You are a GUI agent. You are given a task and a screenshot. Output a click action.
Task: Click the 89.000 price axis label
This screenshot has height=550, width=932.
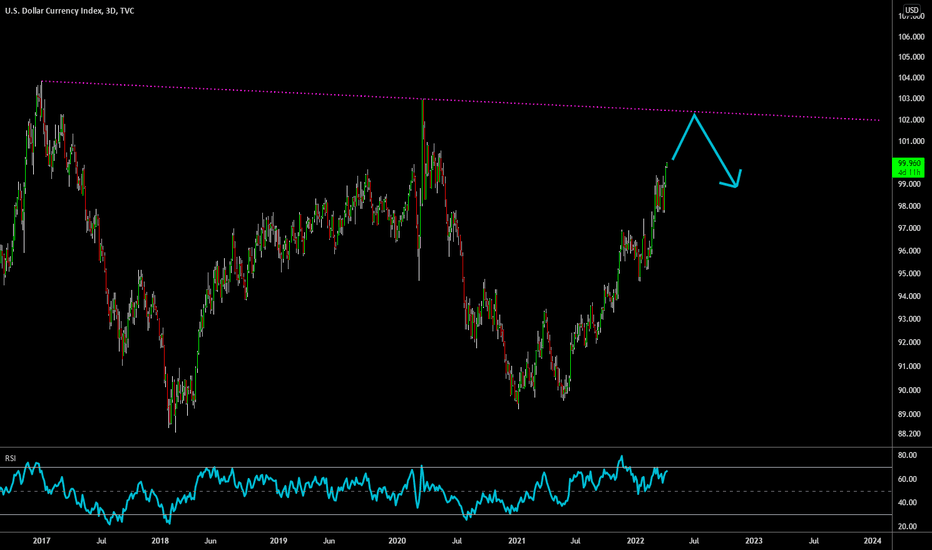pos(911,414)
